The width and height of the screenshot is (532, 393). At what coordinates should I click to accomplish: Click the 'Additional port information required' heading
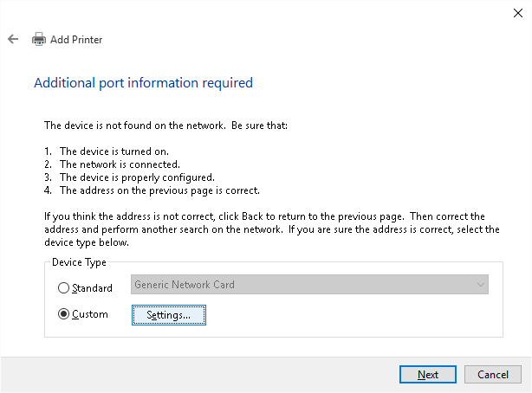(143, 83)
